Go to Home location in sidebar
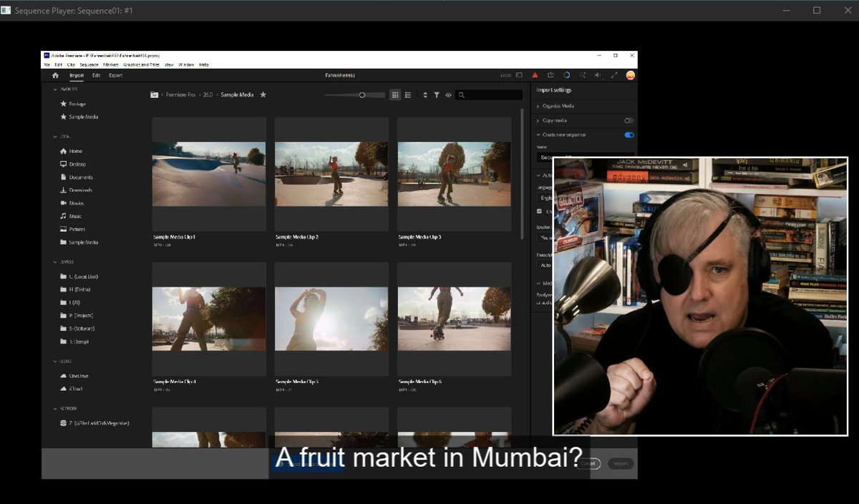This screenshot has width=859, height=504. (x=71, y=151)
